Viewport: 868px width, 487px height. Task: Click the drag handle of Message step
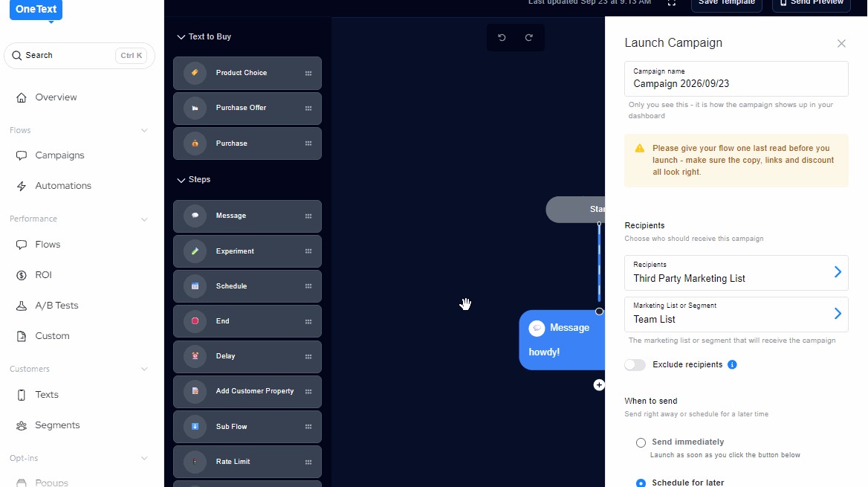pos(308,216)
